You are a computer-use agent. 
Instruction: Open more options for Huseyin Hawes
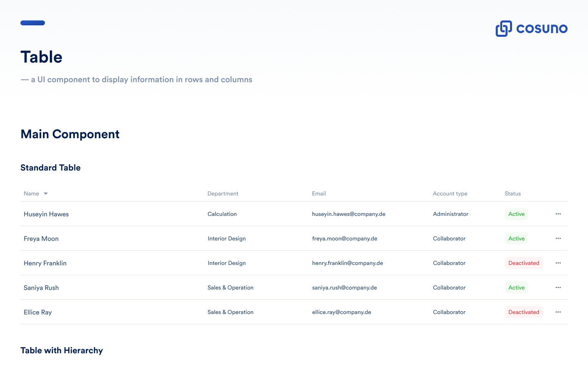point(558,214)
